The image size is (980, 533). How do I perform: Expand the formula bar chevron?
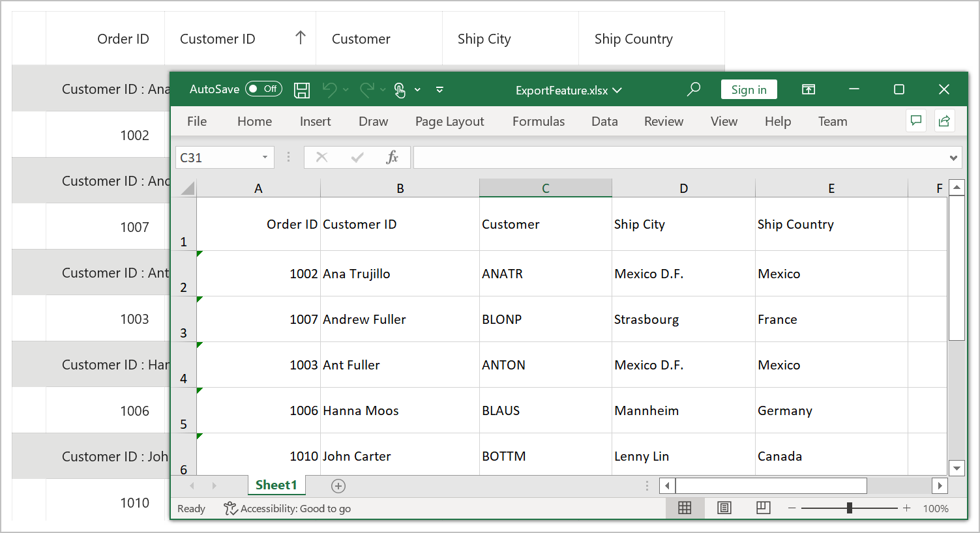pyautogui.click(x=953, y=158)
